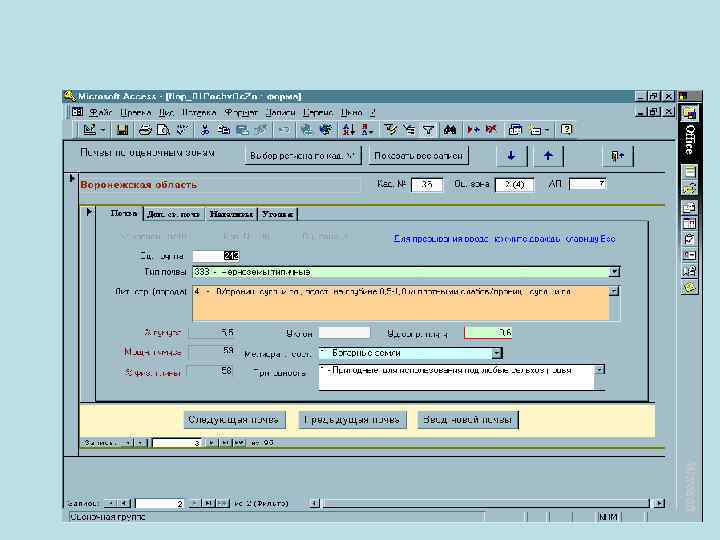Click the Filter by Selection icon
Screen dimensions: 720x540
pyautogui.click(x=390, y=130)
